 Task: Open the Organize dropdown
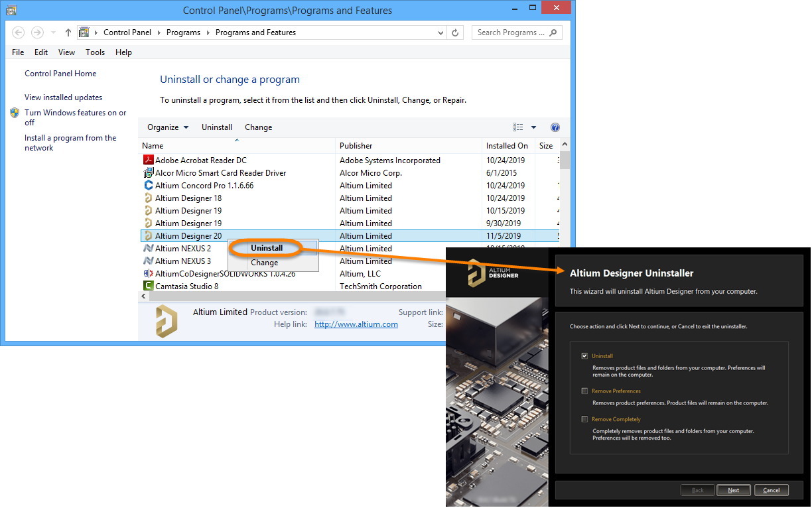click(167, 127)
